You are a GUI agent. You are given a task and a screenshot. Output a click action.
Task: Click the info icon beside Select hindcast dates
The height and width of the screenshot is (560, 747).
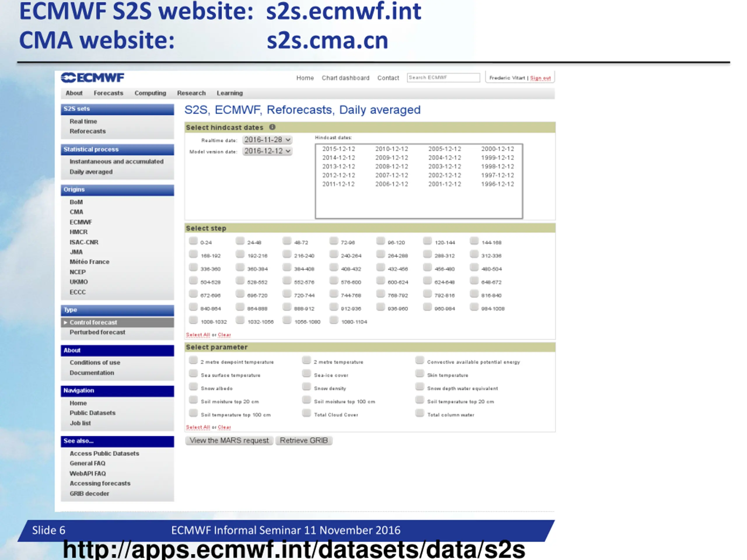click(x=272, y=127)
